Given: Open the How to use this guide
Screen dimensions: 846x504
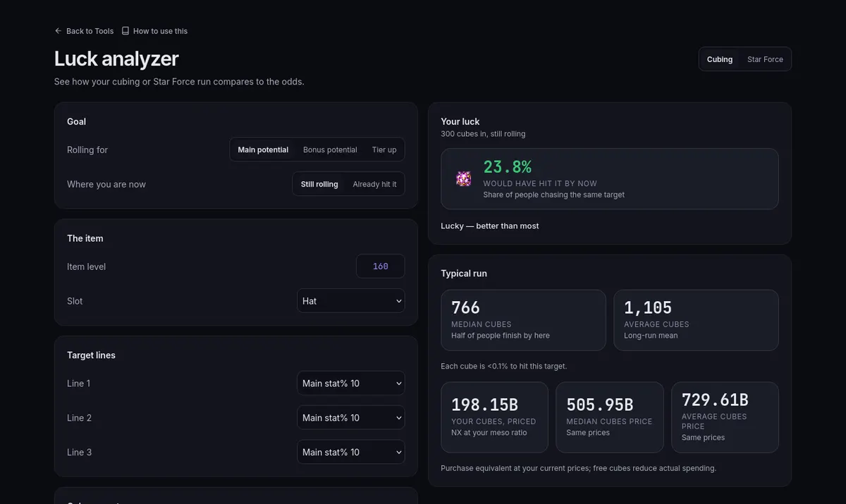Looking at the screenshot, I should coord(154,31).
